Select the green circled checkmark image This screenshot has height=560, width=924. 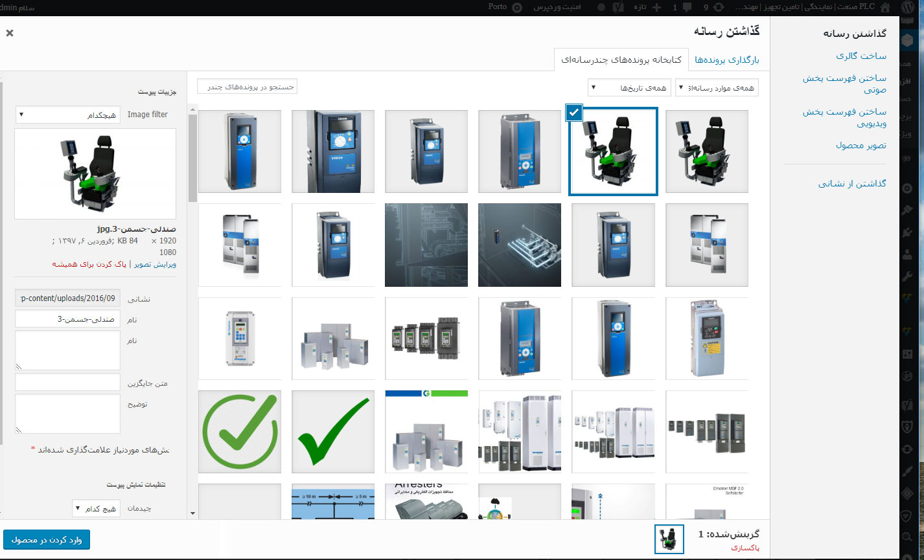240,431
